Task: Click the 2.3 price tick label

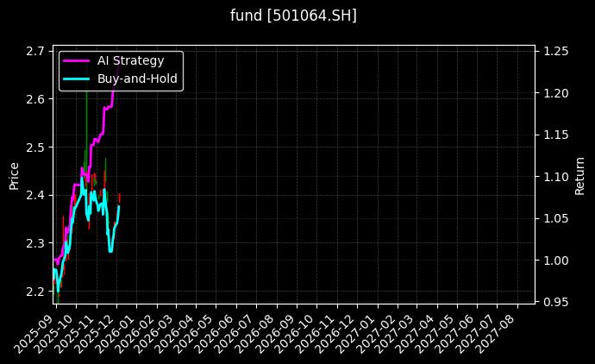Action: click(34, 243)
